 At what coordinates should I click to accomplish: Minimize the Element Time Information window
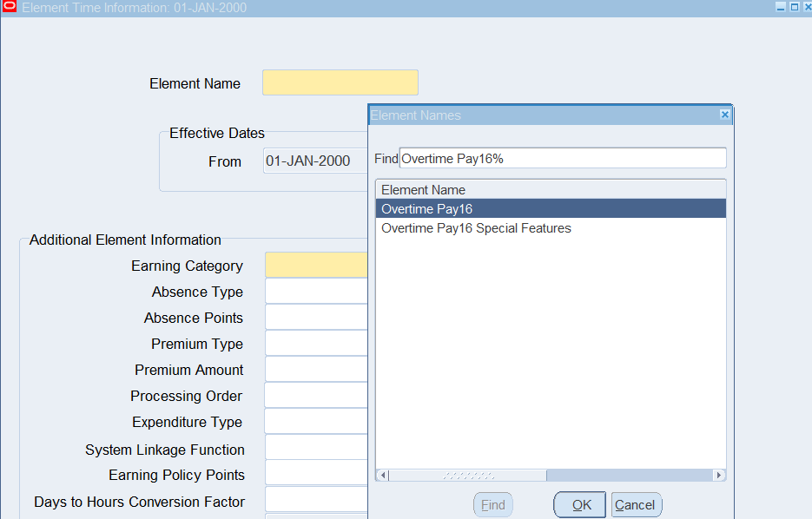pos(781,7)
